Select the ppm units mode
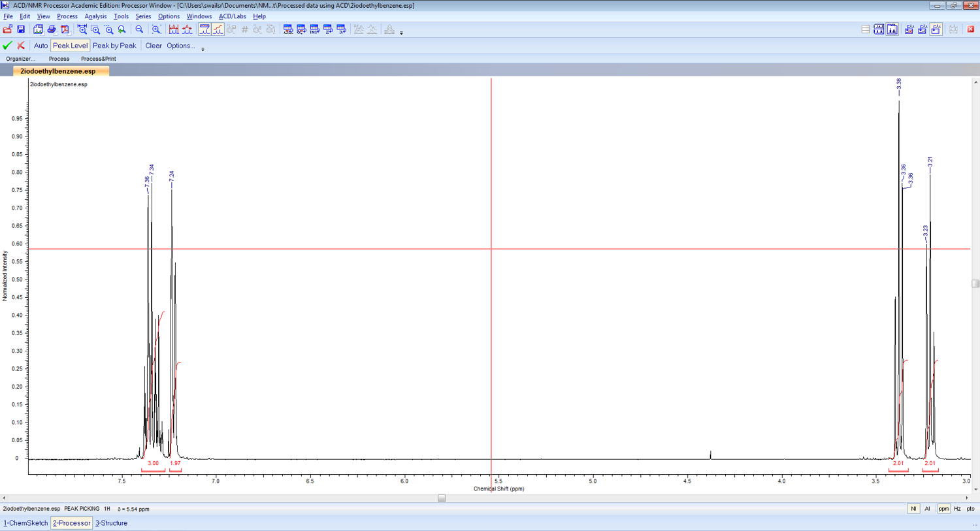Screen dimensions: 980x531 tap(943, 509)
